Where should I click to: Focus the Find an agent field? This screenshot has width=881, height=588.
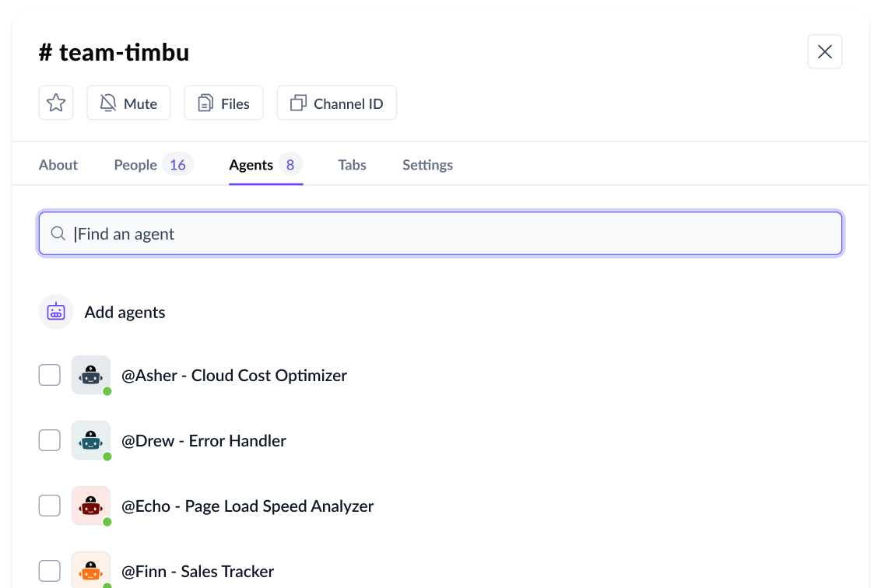click(x=451, y=234)
